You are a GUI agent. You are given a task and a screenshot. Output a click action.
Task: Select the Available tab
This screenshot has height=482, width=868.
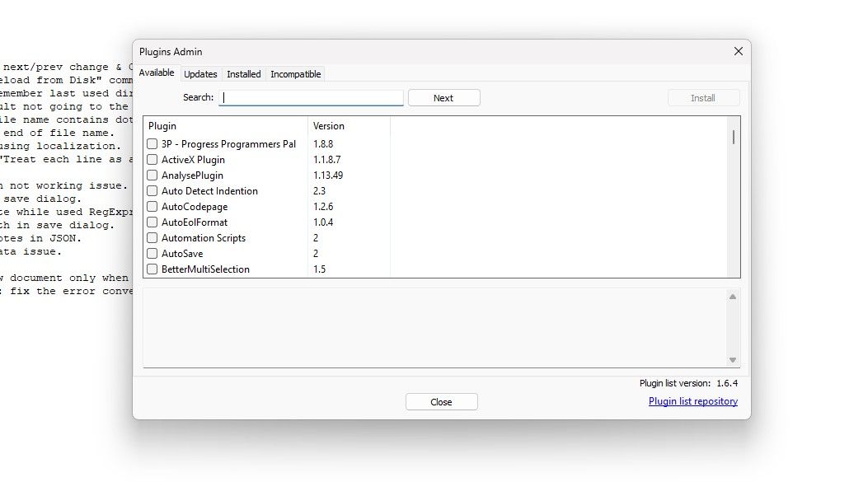tap(157, 73)
